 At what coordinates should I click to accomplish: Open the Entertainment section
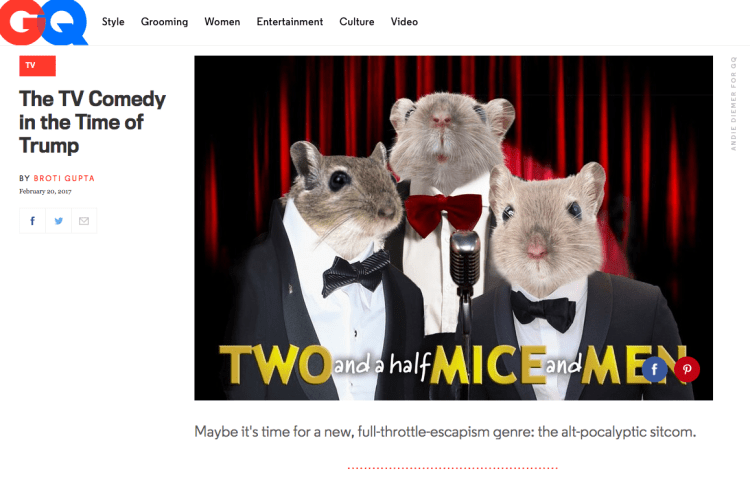289,22
